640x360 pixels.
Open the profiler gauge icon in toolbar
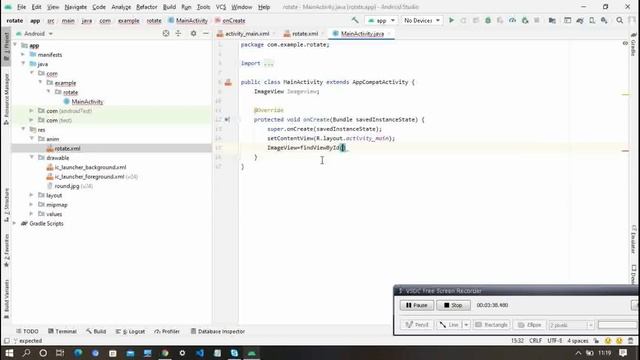click(512, 20)
